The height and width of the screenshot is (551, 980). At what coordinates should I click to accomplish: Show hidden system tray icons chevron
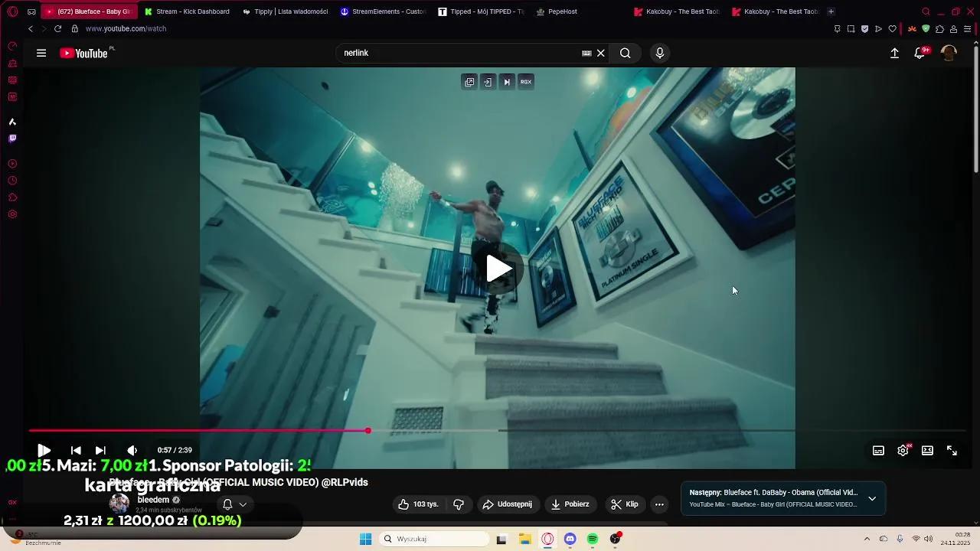(867, 539)
